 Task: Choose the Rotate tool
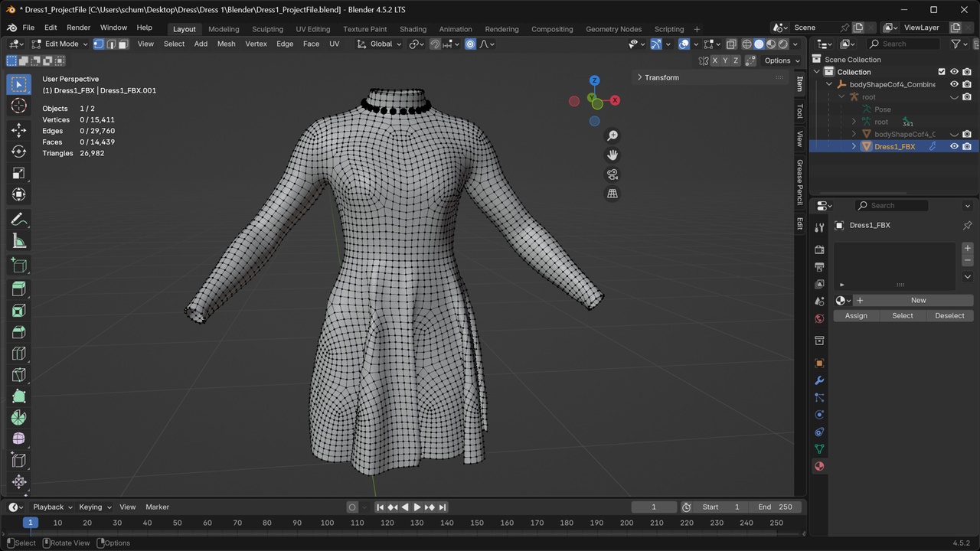coord(19,152)
